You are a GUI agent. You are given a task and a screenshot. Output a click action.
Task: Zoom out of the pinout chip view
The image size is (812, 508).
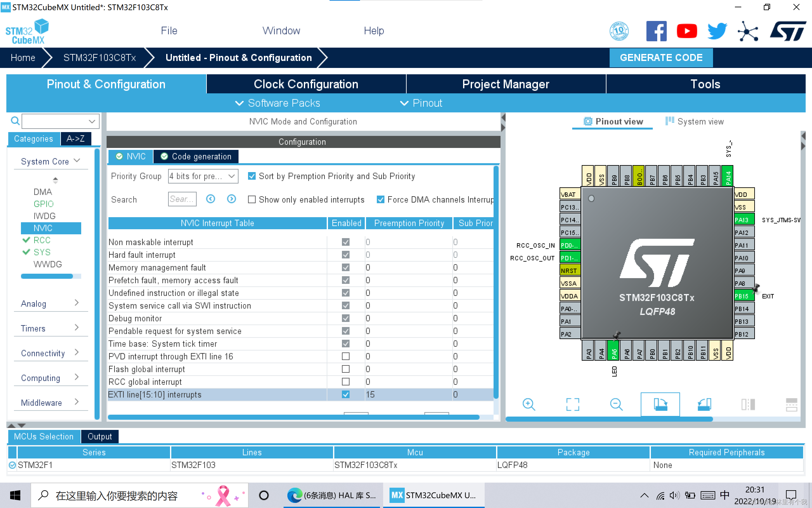[616, 404]
